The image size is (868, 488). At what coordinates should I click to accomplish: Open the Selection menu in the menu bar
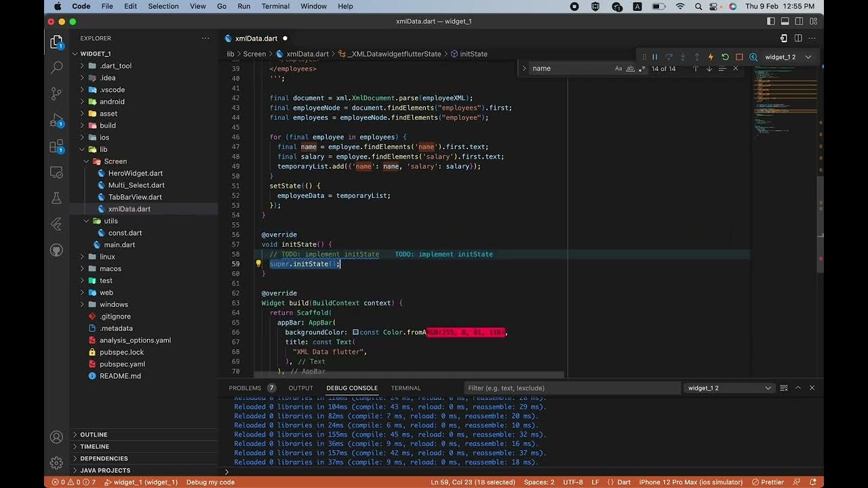point(163,6)
